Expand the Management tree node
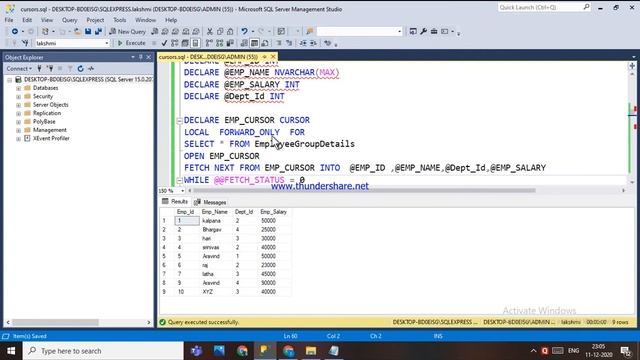This screenshot has height=360, width=640. 18,130
